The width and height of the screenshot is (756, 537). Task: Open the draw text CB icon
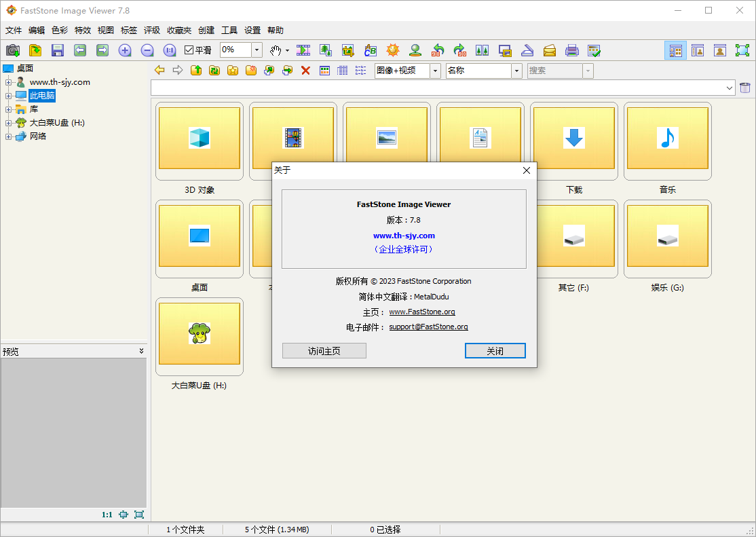[371, 50]
